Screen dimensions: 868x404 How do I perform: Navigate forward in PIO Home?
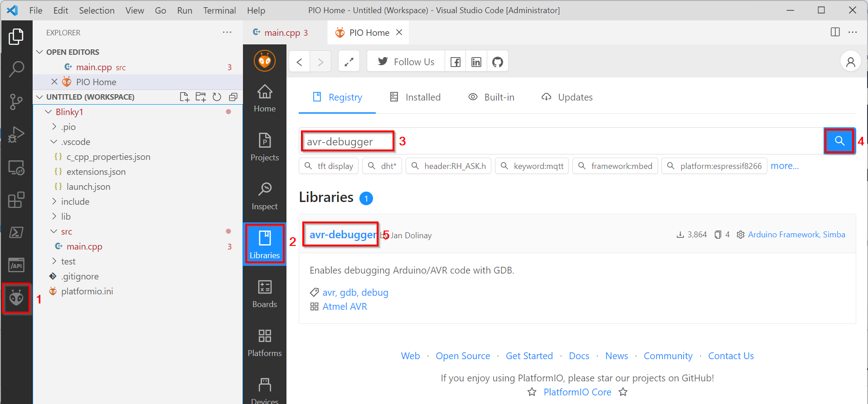click(320, 62)
